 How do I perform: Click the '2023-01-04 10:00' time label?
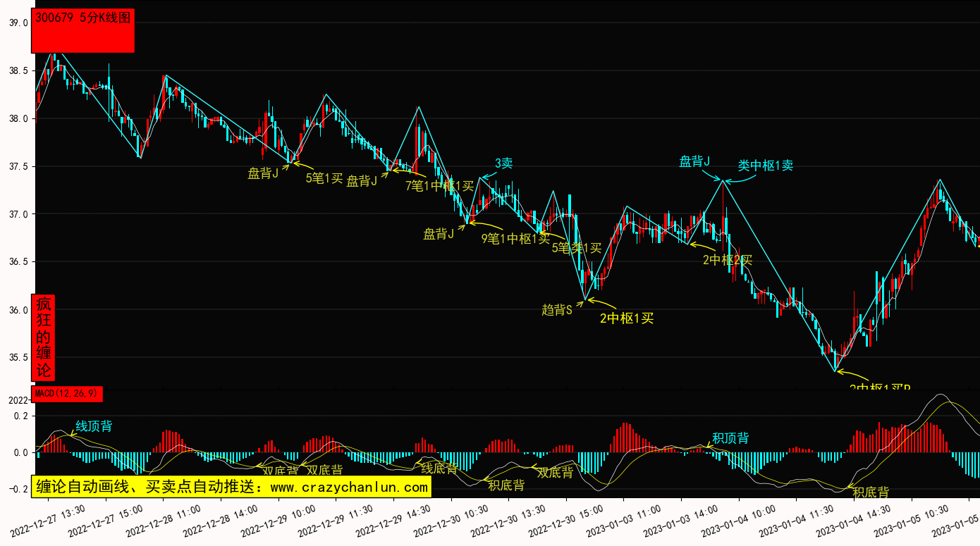coord(739,521)
